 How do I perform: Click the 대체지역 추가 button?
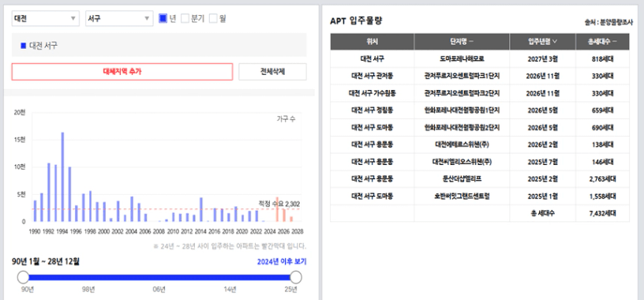click(x=122, y=72)
